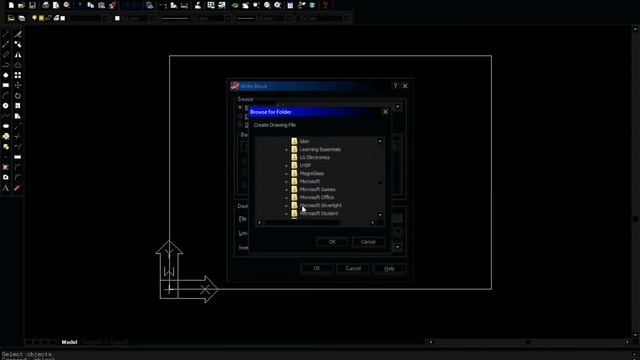This screenshot has height=360, width=640.
Task: Choose Objects radio in Write Block
Action: (x=240, y=125)
